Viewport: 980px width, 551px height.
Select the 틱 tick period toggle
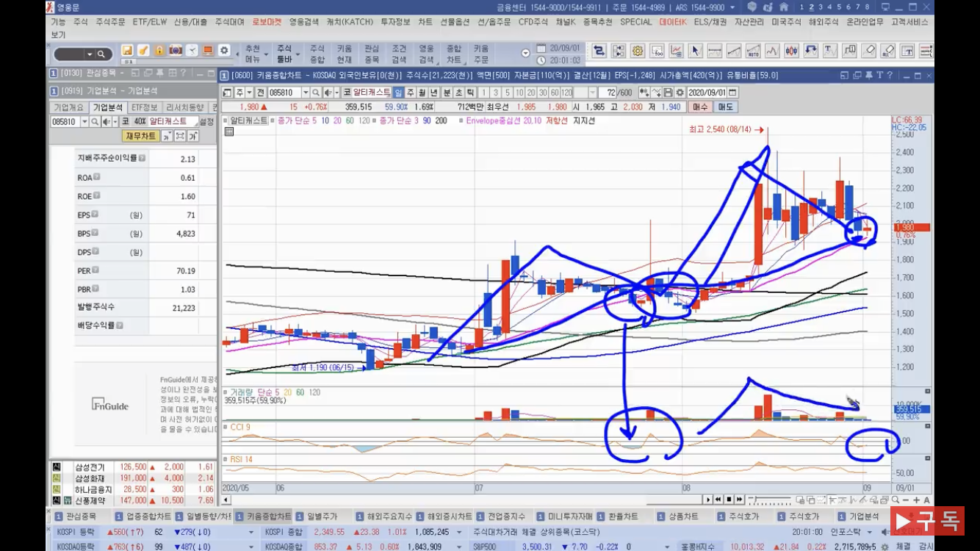pyautogui.click(x=470, y=93)
